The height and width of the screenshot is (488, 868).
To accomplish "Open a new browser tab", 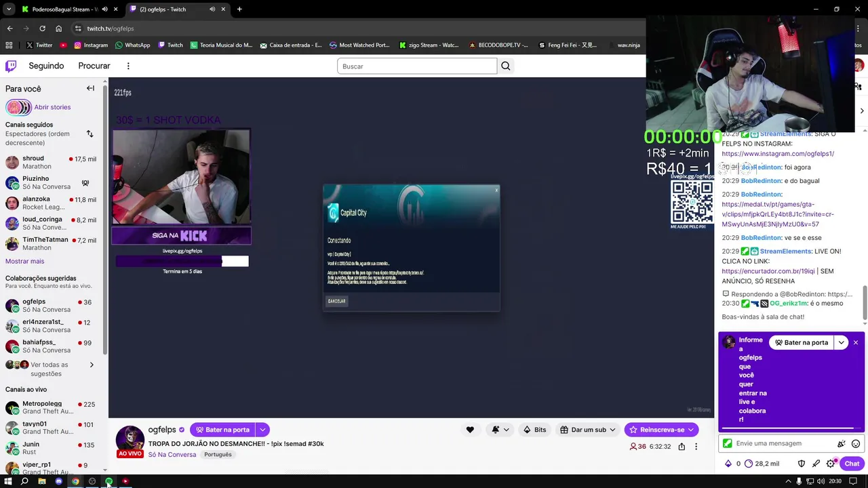I will coord(239,9).
